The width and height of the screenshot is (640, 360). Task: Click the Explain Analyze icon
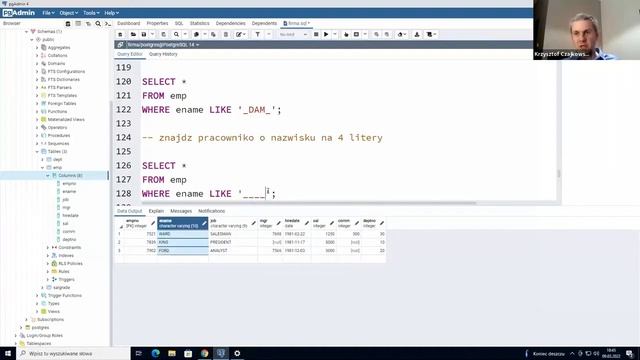pyautogui.click(x=356, y=35)
